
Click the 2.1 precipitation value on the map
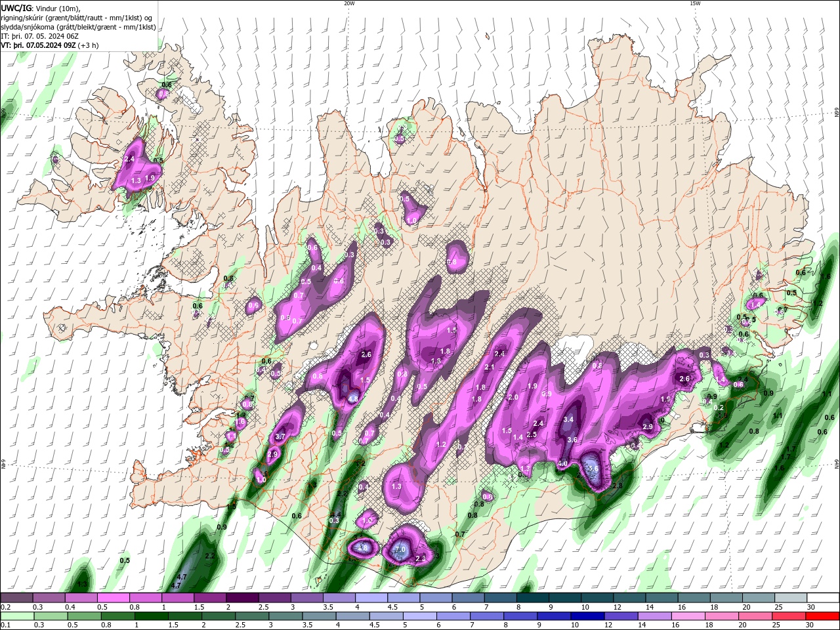pos(489,367)
